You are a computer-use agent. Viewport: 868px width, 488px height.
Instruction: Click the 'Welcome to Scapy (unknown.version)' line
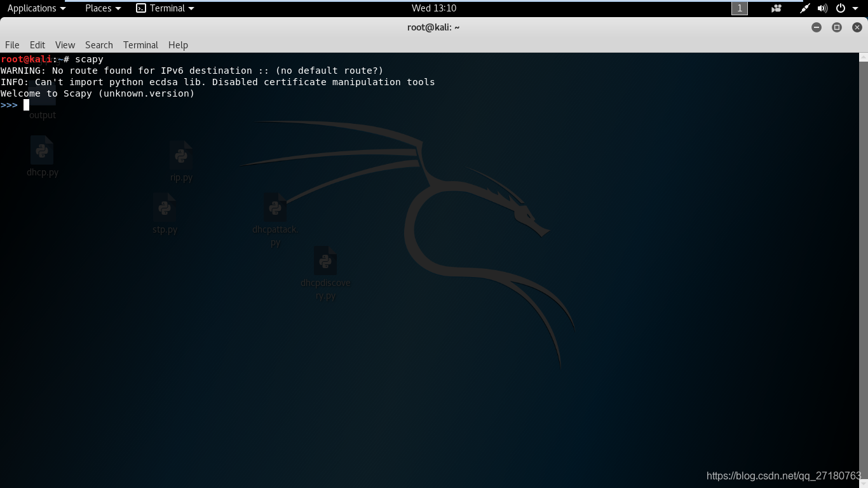pos(98,93)
